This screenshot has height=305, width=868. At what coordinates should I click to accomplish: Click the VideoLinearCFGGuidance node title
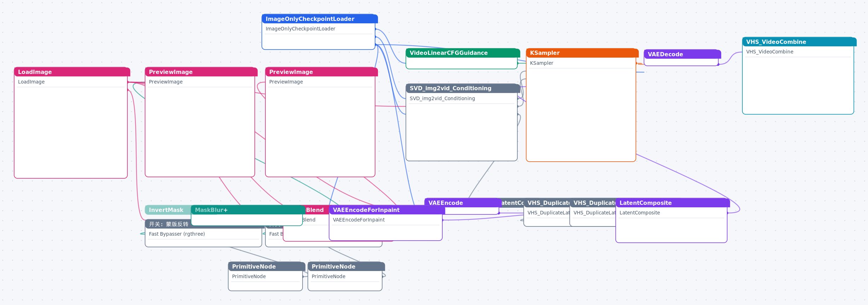click(462, 53)
